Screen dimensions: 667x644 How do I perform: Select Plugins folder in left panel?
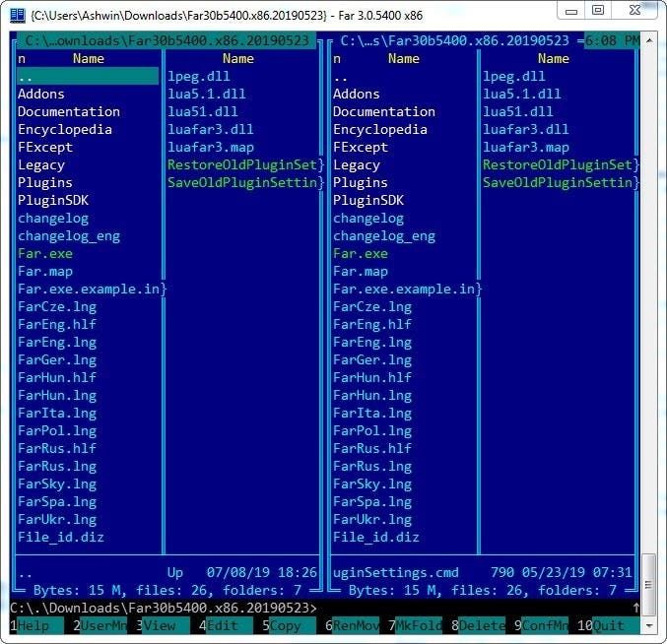click(x=45, y=183)
